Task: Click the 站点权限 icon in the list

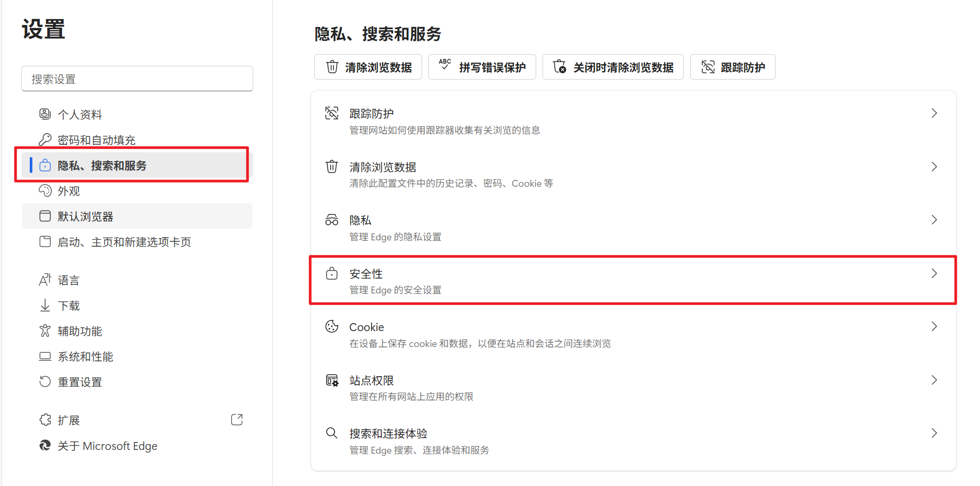Action: point(332,380)
